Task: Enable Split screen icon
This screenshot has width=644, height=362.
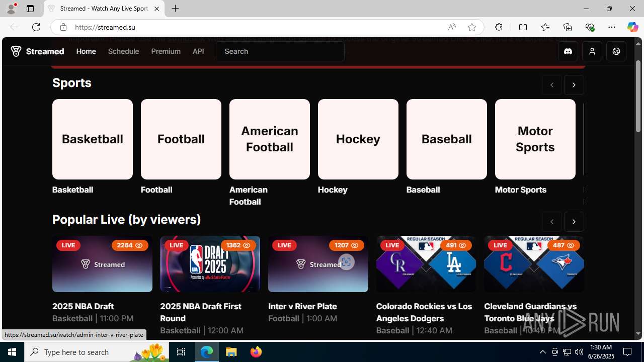Action: tap(523, 27)
